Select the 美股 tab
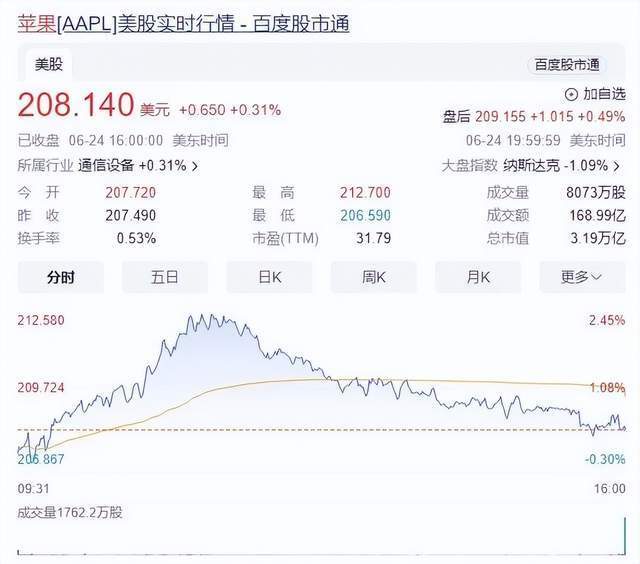 (49, 65)
